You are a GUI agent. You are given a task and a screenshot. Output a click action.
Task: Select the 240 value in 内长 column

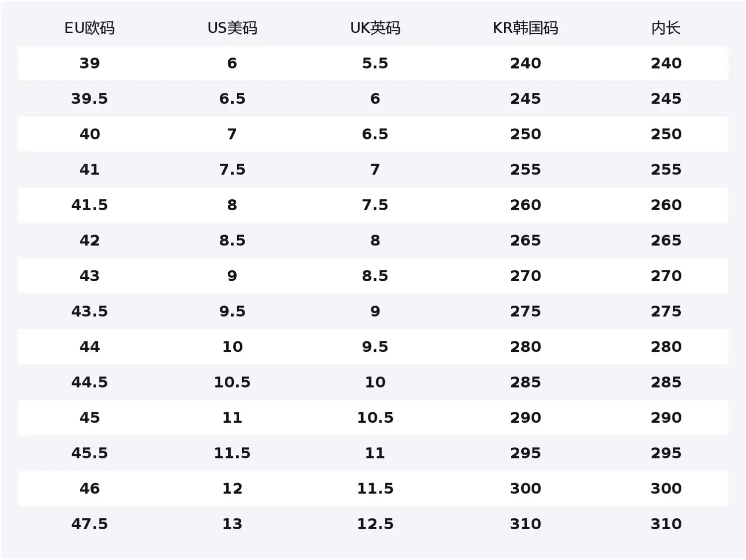[x=666, y=63]
